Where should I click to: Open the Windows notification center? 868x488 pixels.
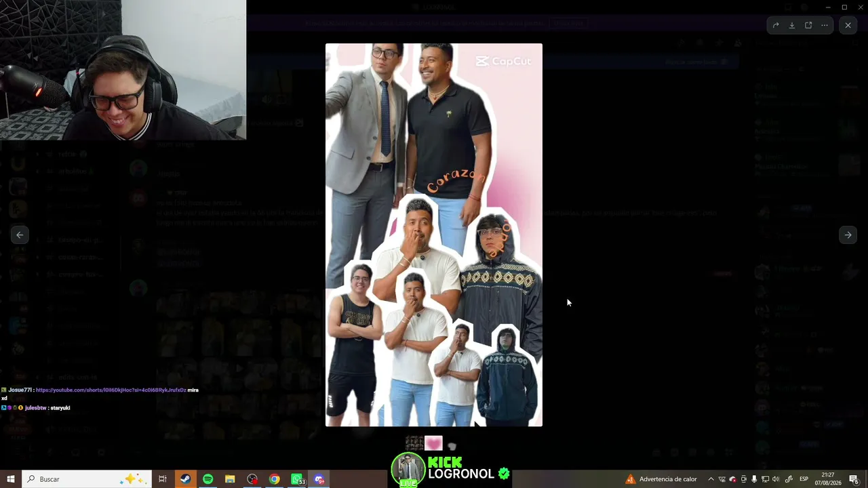click(x=854, y=479)
